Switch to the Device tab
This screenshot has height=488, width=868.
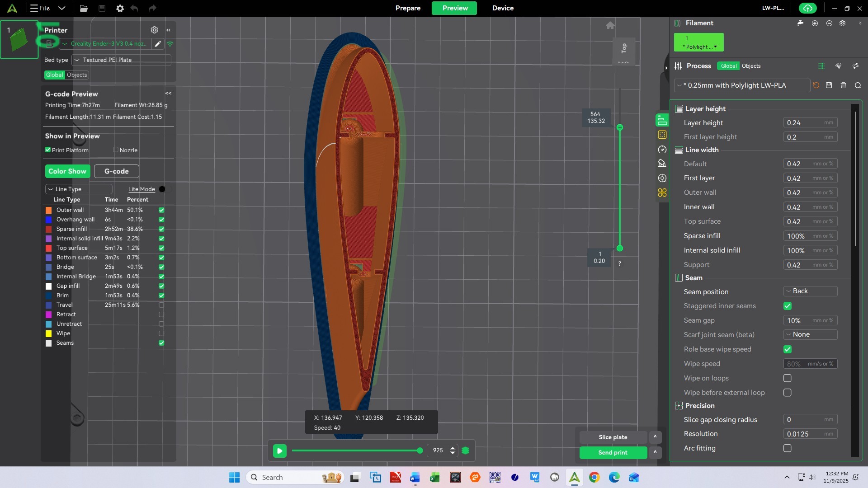pos(503,8)
